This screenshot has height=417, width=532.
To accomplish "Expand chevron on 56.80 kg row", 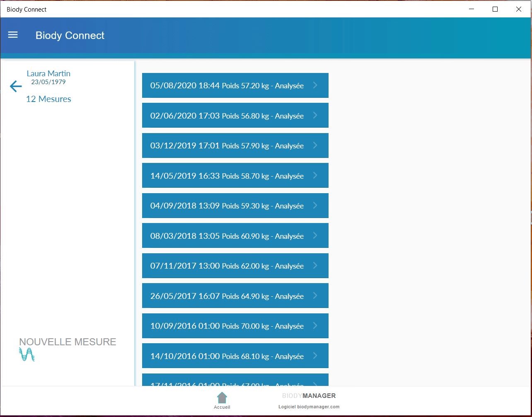I will (315, 115).
